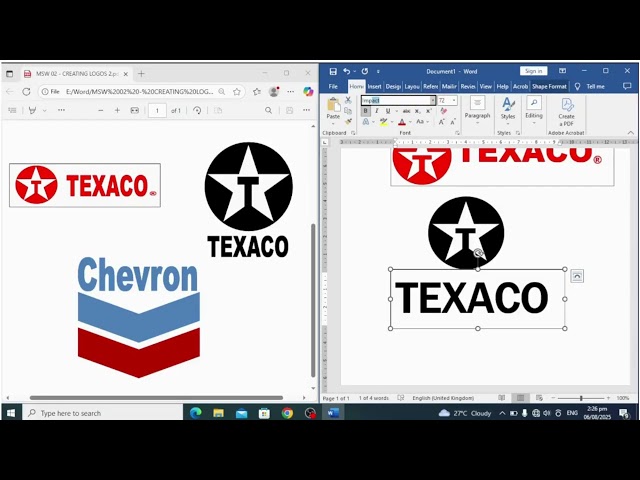Open the Clipboard pane launcher

click(353, 133)
